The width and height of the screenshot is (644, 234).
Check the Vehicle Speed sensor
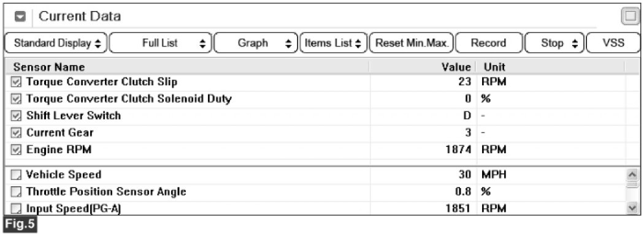pyautogui.click(x=15, y=175)
